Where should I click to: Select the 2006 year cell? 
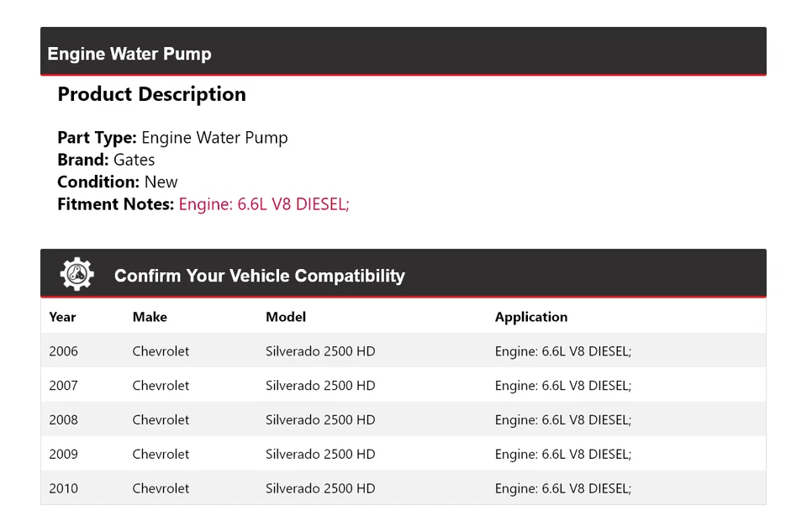(63, 351)
